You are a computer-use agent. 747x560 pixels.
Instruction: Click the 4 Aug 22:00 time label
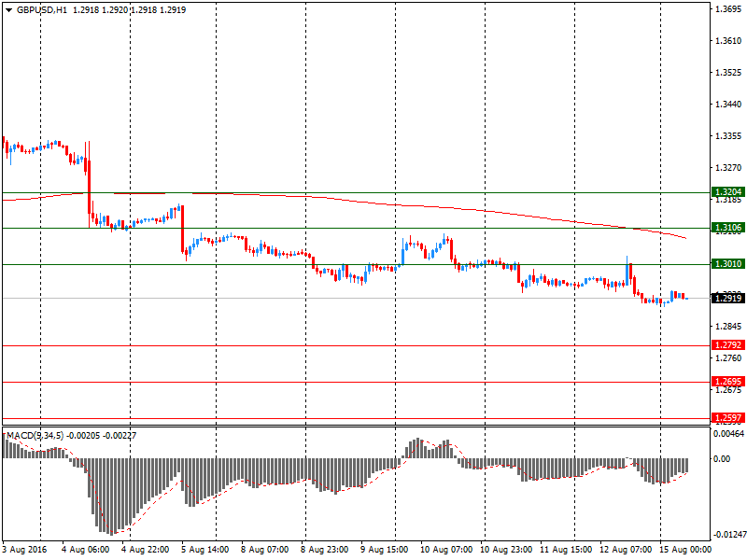point(146,550)
